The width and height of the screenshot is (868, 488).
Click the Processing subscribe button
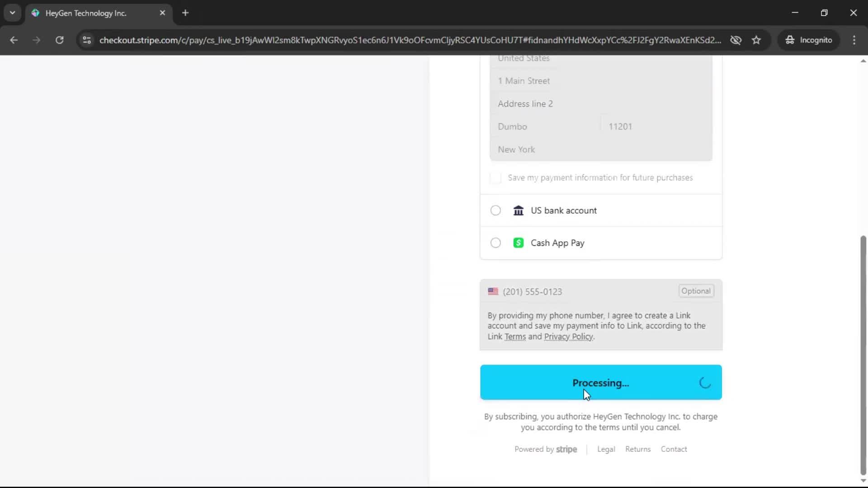[600, 383]
